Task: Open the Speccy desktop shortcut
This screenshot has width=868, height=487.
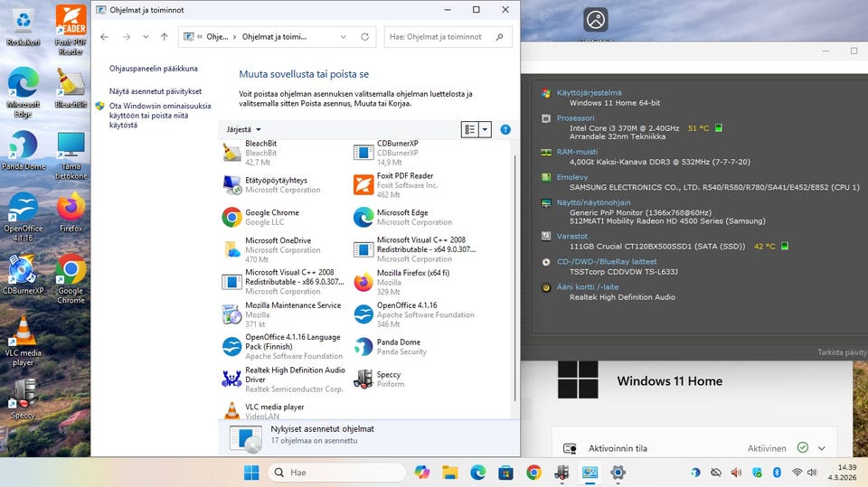Action: tap(24, 398)
